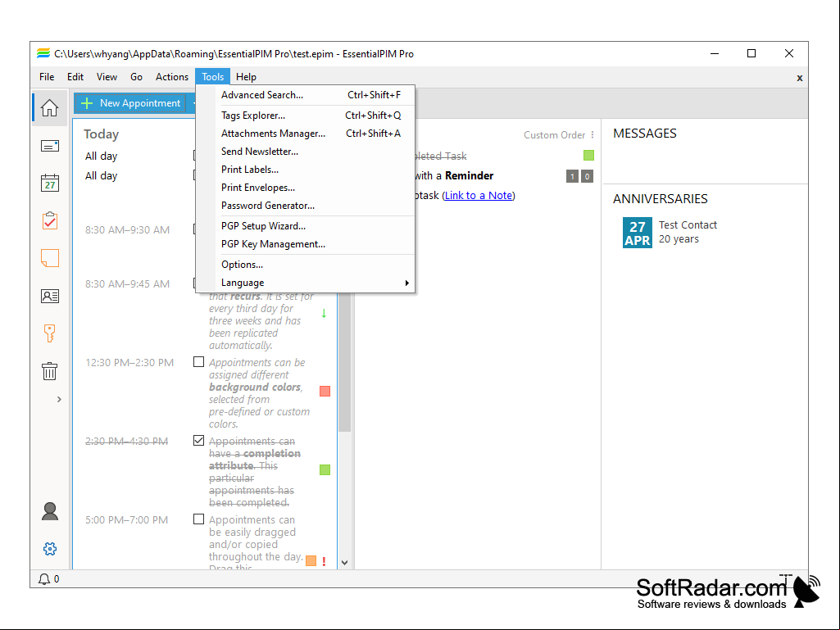
Task: Open the Trash module in sidebar
Action: click(x=49, y=371)
